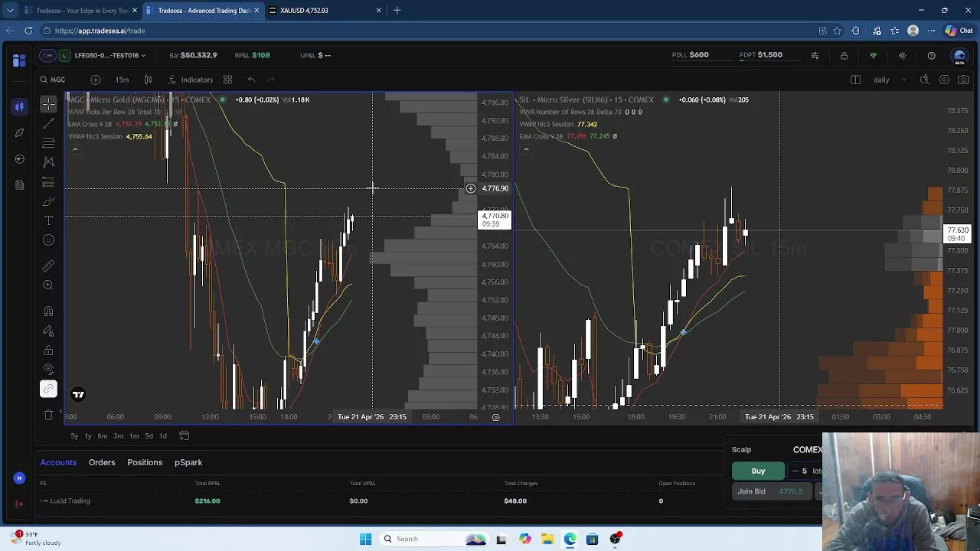Open the news document sidebar icon
This screenshot has width=980, height=551.
[x=19, y=184]
